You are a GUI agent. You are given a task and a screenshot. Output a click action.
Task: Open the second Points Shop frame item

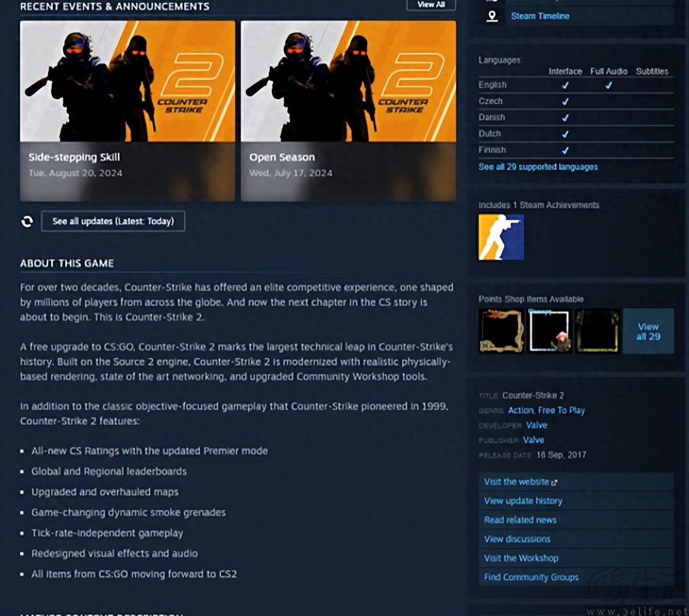549,331
